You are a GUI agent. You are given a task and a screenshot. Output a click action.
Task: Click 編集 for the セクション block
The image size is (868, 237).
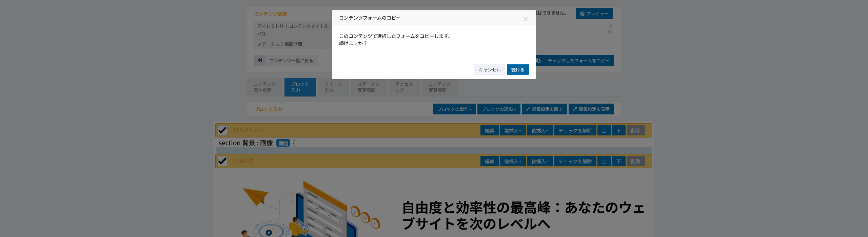[490, 131]
